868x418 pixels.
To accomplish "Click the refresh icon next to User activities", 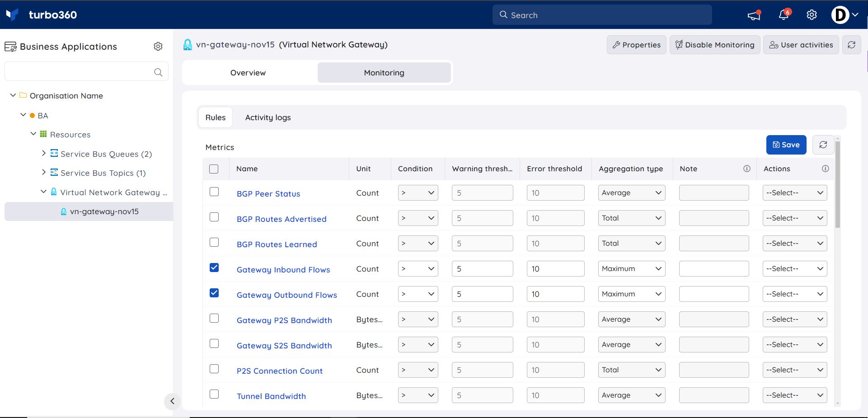I will (x=851, y=45).
